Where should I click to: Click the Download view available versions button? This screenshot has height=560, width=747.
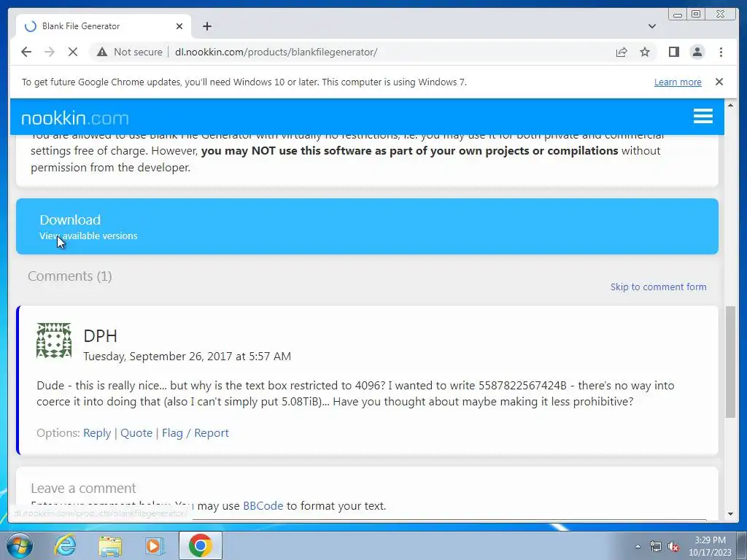(367, 226)
